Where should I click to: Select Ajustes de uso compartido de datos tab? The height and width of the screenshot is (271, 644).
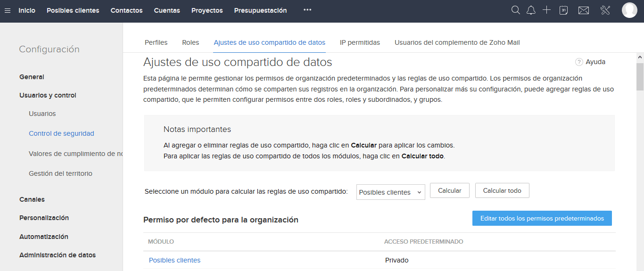click(270, 42)
